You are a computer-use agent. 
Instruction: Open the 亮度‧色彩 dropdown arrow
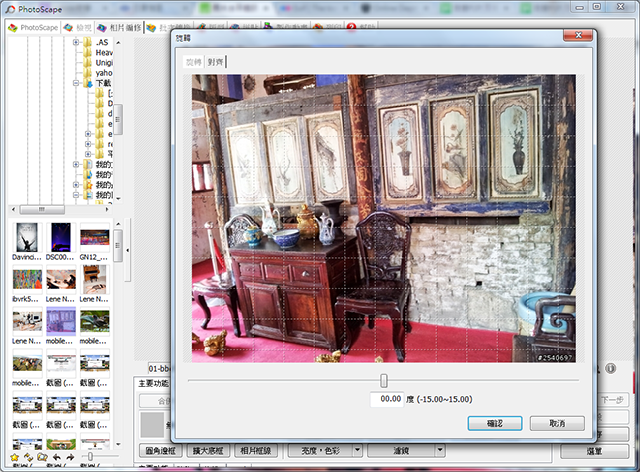pos(358,450)
